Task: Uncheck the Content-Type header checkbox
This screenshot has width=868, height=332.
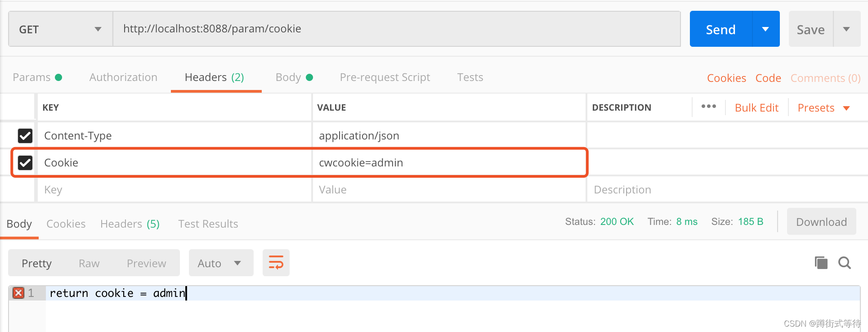Action: (x=25, y=135)
